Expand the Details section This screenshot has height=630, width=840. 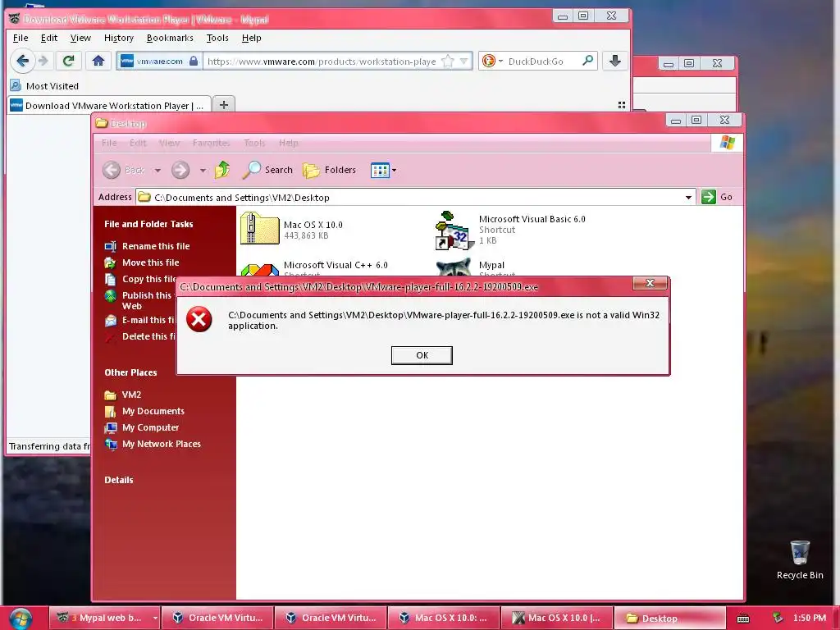pos(119,480)
